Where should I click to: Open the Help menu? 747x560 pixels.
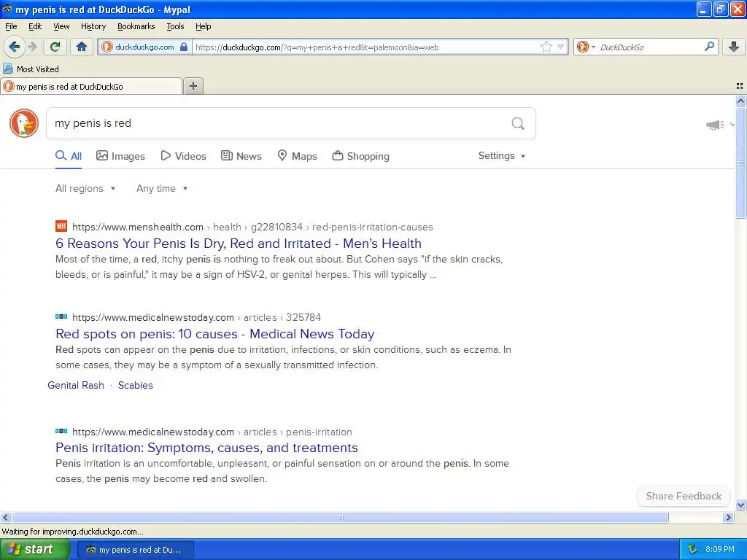203,26
